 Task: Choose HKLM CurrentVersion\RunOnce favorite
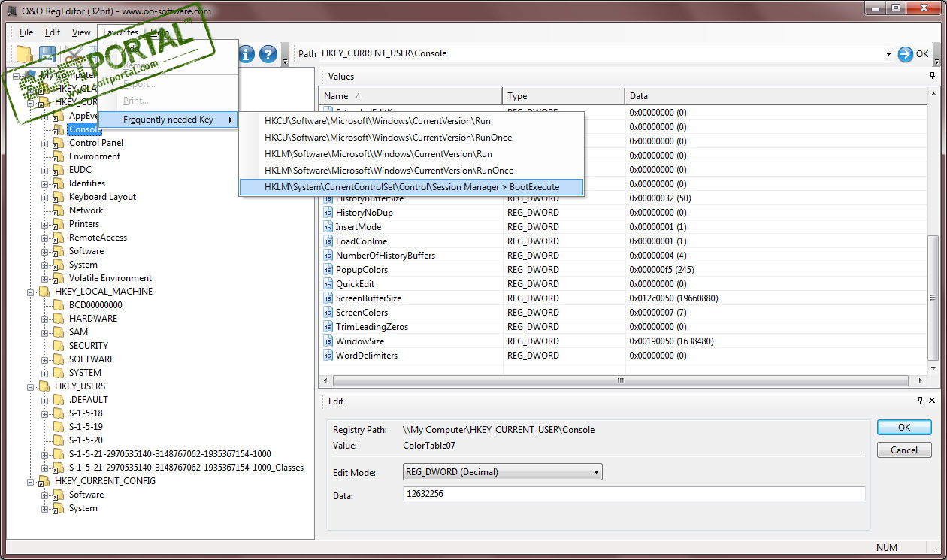pos(411,171)
